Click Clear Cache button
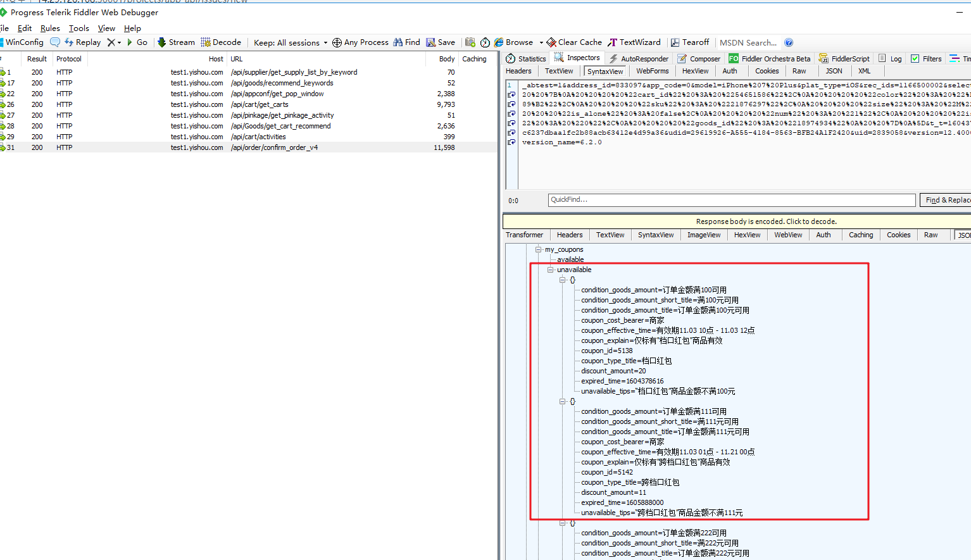The image size is (971, 560). 574,42
